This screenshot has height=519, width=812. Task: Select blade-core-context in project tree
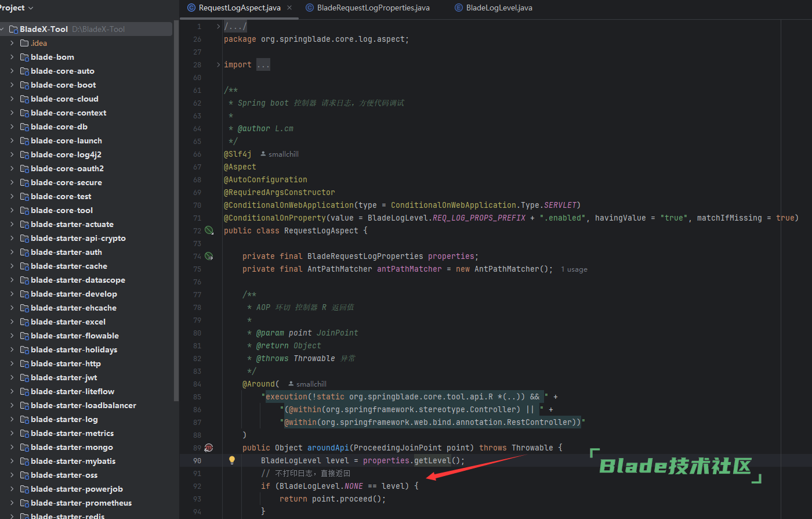[68, 113]
